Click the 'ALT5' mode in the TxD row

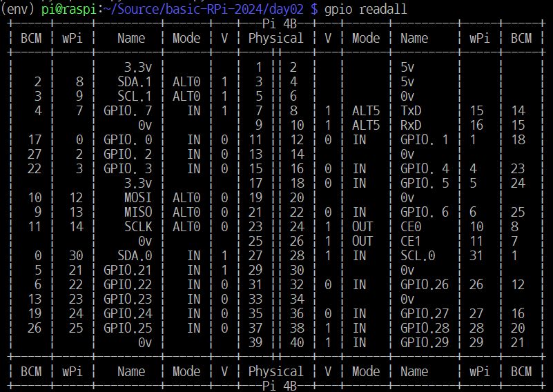coord(366,110)
